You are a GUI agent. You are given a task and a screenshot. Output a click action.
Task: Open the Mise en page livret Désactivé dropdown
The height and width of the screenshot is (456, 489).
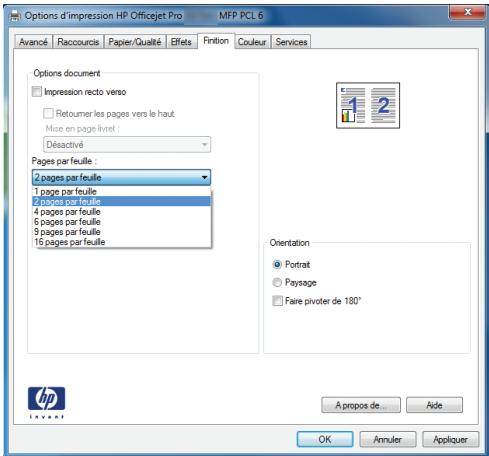click(127, 145)
